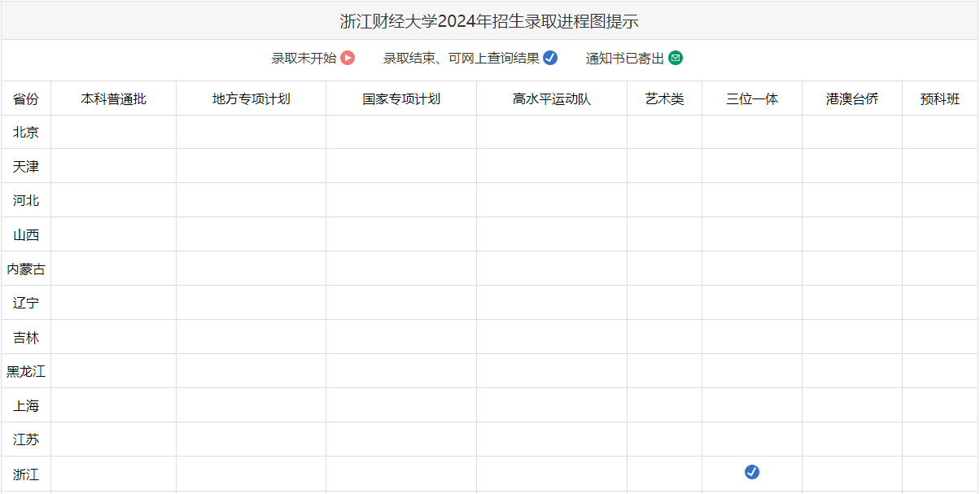Select the 地方专项计划 column header
The image size is (980, 494).
[251, 98]
